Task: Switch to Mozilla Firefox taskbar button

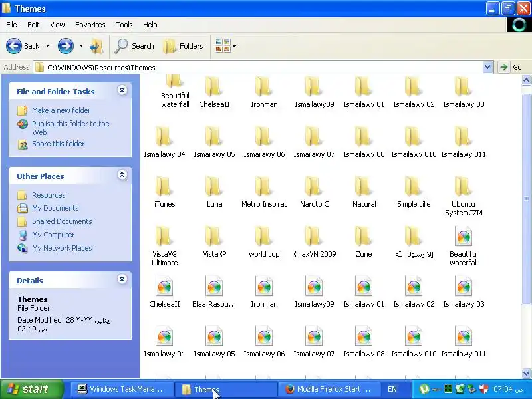Action: [x=328, y=389]
